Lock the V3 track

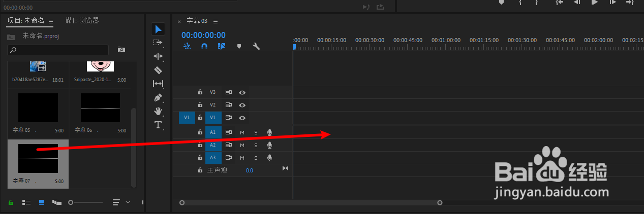pos(200,92)
